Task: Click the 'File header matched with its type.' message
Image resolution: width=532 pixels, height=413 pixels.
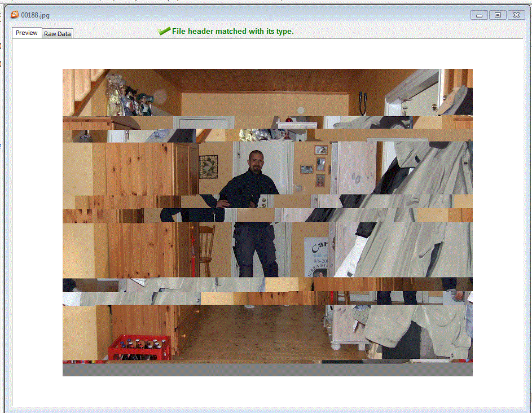Action: point(233,31)
